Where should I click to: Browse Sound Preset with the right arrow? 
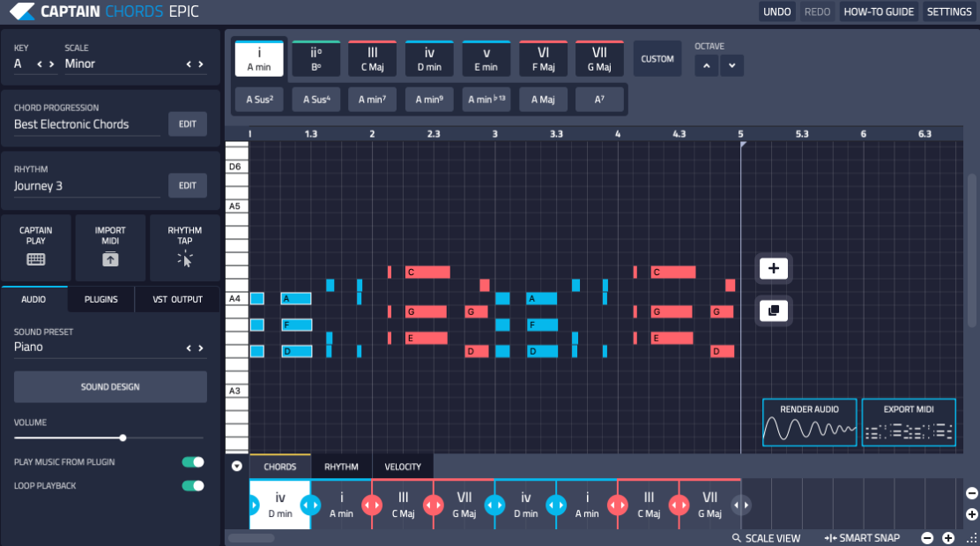[x=199, y=347]
